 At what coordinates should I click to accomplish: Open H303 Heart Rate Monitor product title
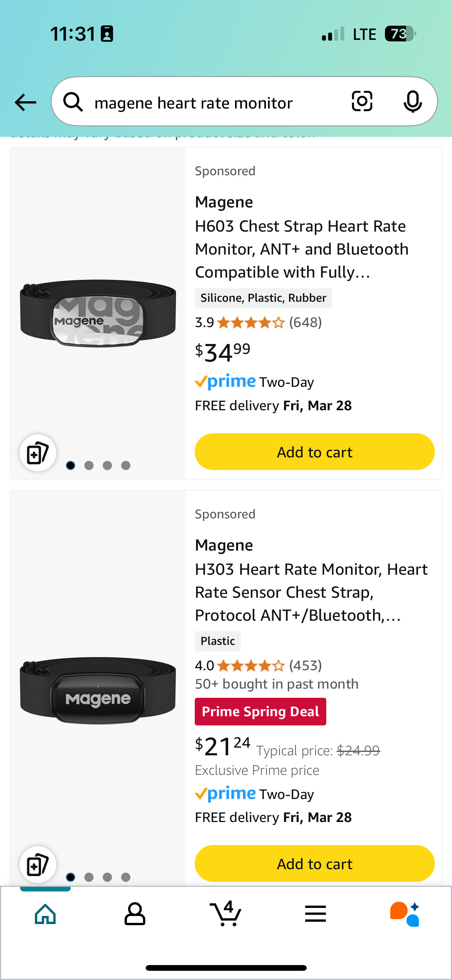pyautogui.click(x=311, y=592)
